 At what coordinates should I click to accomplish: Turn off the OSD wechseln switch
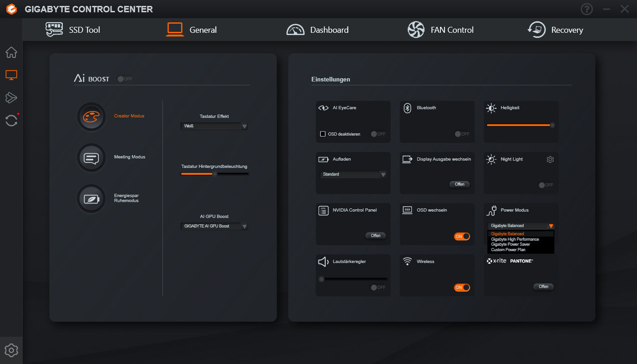462,237
